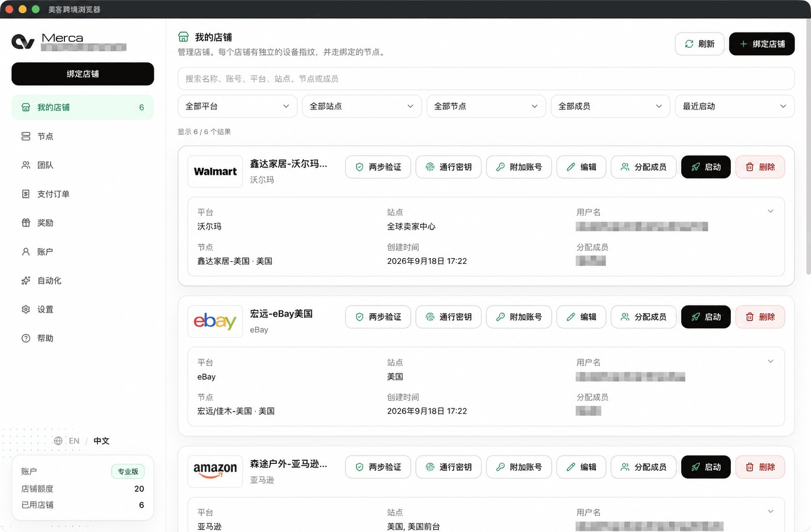
Task: Collapse Walmart store details chevron
Action: [771, 212]
